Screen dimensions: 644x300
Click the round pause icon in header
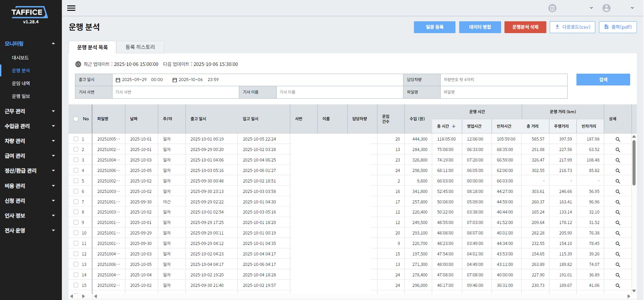(x=552, y=8)
